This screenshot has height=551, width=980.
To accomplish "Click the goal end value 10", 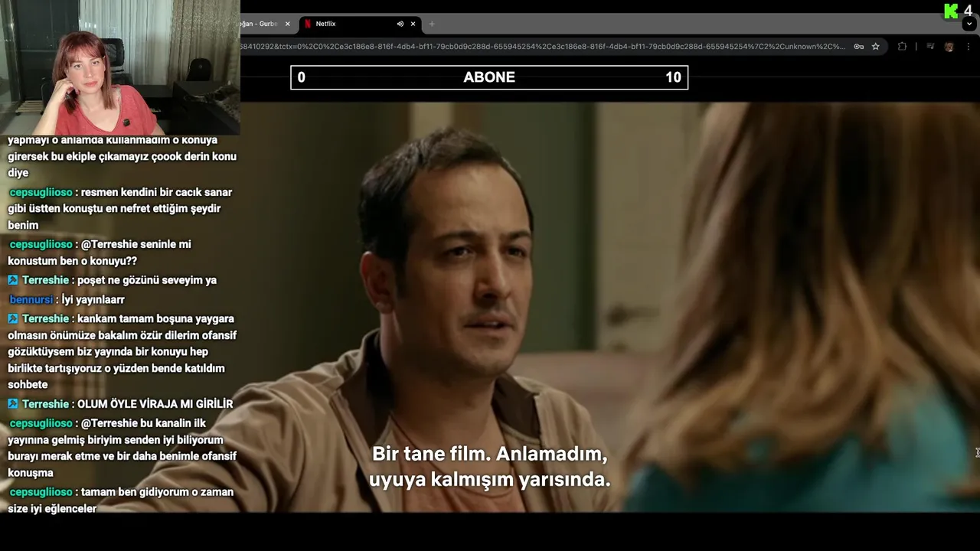I will (673, 77).
